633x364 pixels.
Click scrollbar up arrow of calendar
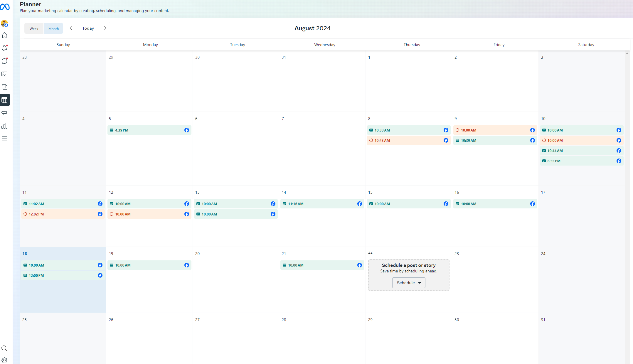(x=627, y=53)
